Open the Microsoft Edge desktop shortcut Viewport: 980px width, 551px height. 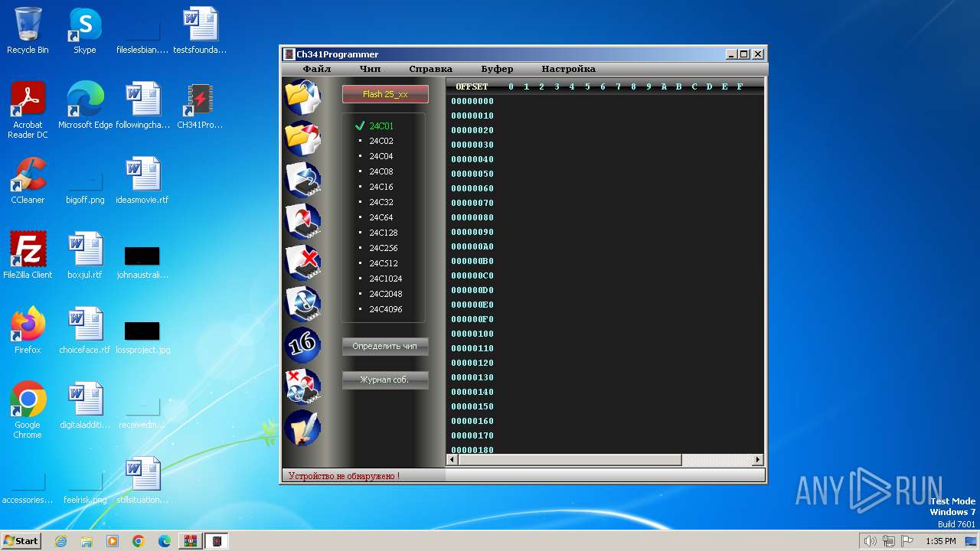tap(85, 106)
